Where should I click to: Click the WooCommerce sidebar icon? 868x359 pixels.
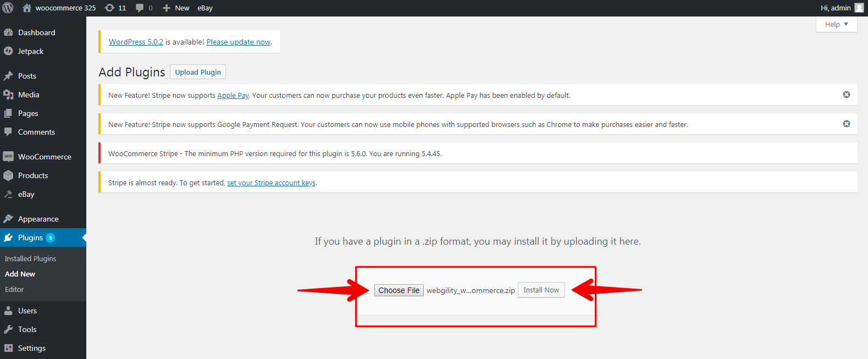[8, 157]
